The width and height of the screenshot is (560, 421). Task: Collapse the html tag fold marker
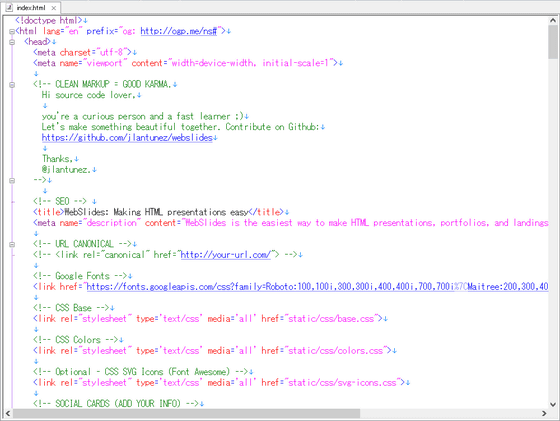tap(12, 32)
